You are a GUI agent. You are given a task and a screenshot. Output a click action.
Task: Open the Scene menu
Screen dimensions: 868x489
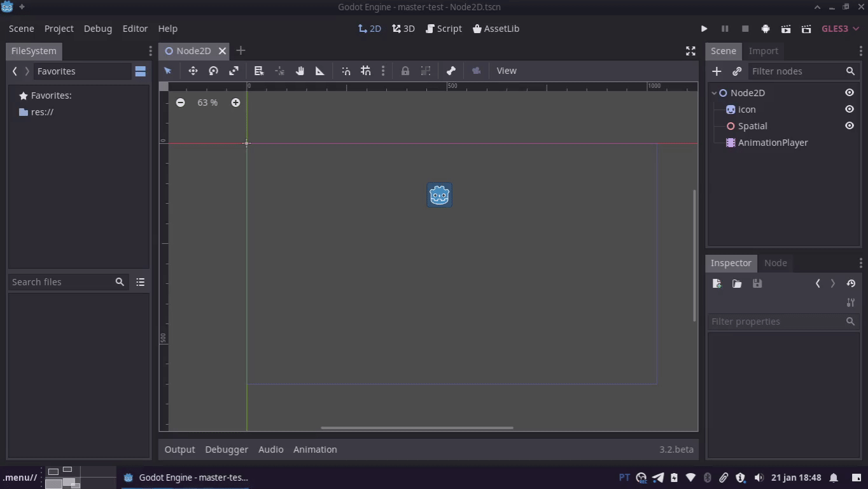[x=22, y=29]
